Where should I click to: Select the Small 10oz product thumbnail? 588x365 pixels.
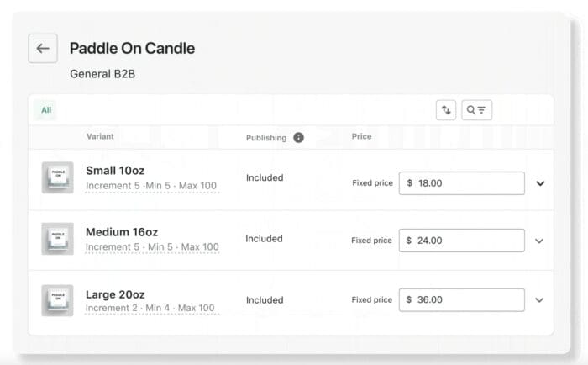click(x=58, y=177)
